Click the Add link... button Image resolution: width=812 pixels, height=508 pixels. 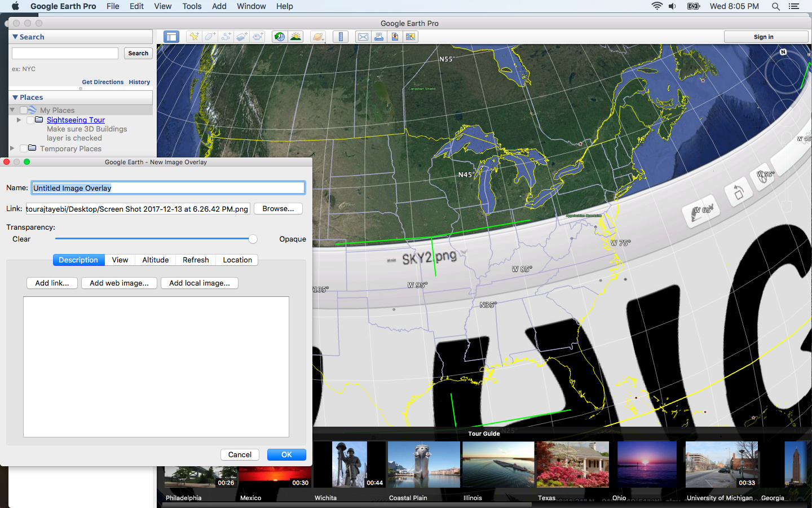click(x=52, y=283)
